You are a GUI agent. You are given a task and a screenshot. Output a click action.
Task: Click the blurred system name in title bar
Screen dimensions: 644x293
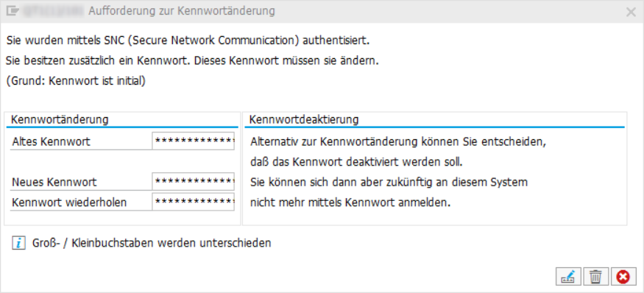click(52, 11)
